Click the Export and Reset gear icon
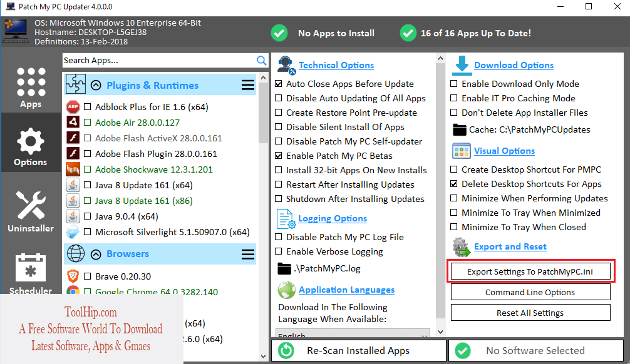The height and width of the screenshot is (364, 630). pos(462,247)
